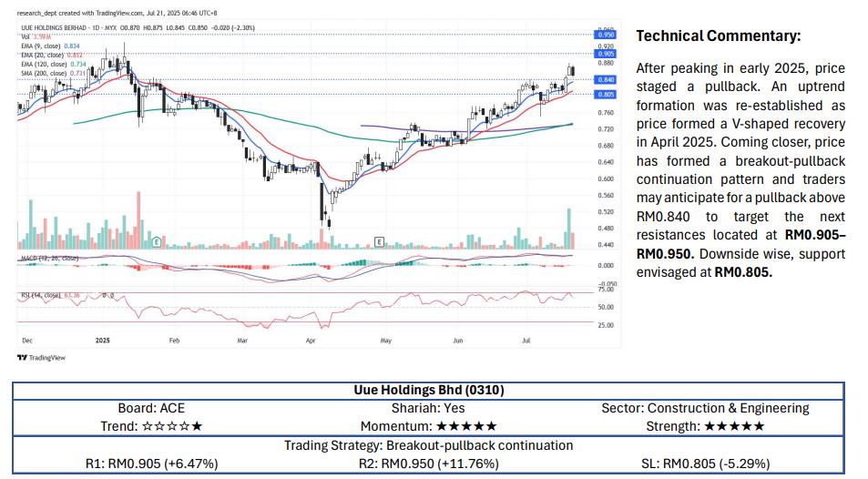
Task: Click the 0.640 value on price axis
Action: tap(607, 162)
